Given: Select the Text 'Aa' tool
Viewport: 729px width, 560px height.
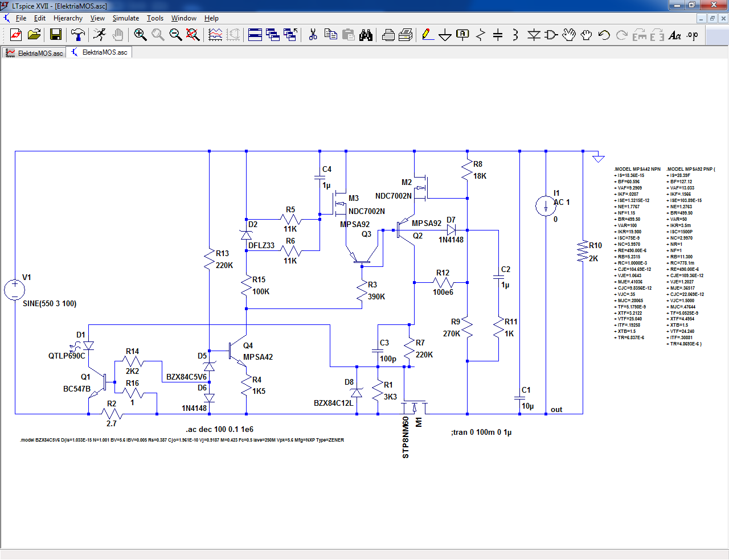Looking at the screenshot, I should [675, 35].
